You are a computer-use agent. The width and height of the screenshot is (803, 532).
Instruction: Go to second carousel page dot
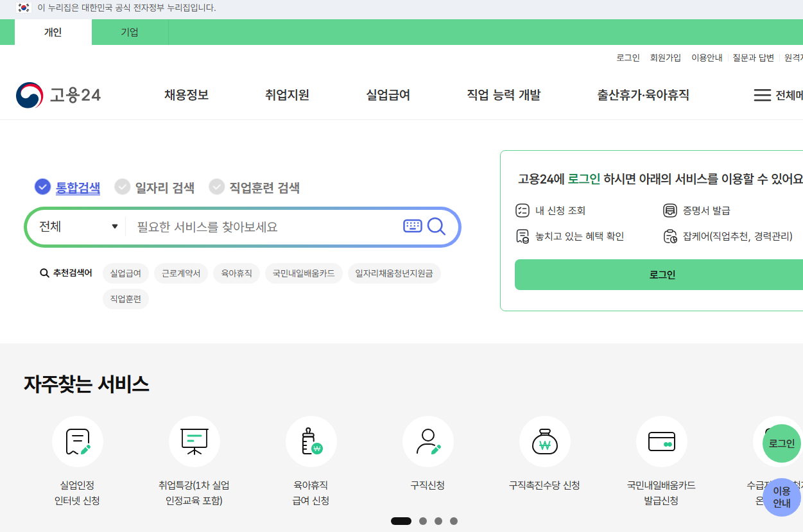(423, 521)
